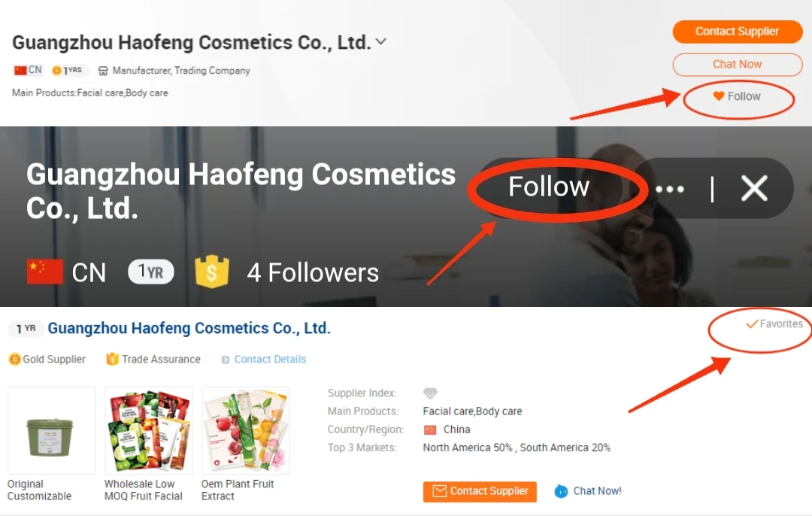Click the Supplier Index diamond icon
Screen dimensions: 812x516
pyautogui.click(x=430, y=393)
